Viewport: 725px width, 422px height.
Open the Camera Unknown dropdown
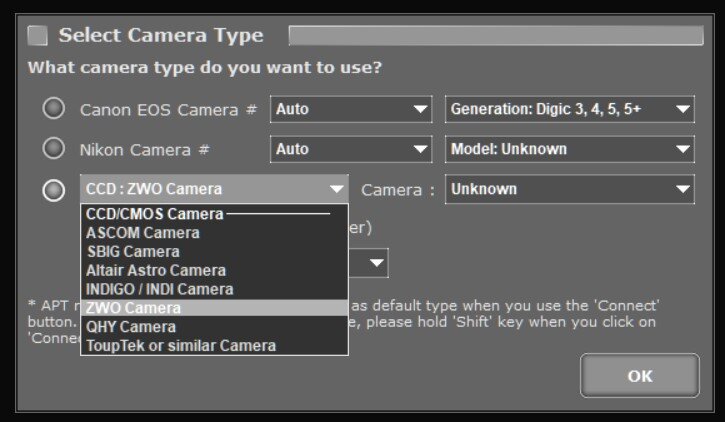(569, 189)
